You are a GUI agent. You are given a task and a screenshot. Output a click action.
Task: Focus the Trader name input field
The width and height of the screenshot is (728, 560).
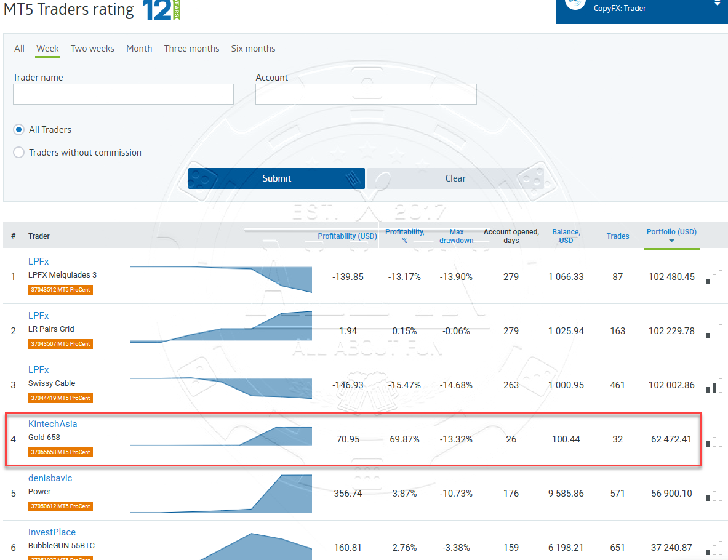[123, 94]
